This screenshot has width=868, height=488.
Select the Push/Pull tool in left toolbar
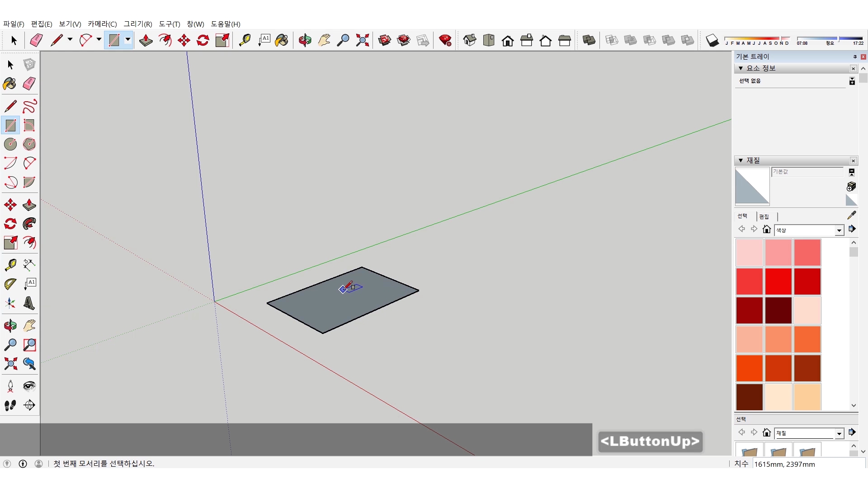(29, 205)
